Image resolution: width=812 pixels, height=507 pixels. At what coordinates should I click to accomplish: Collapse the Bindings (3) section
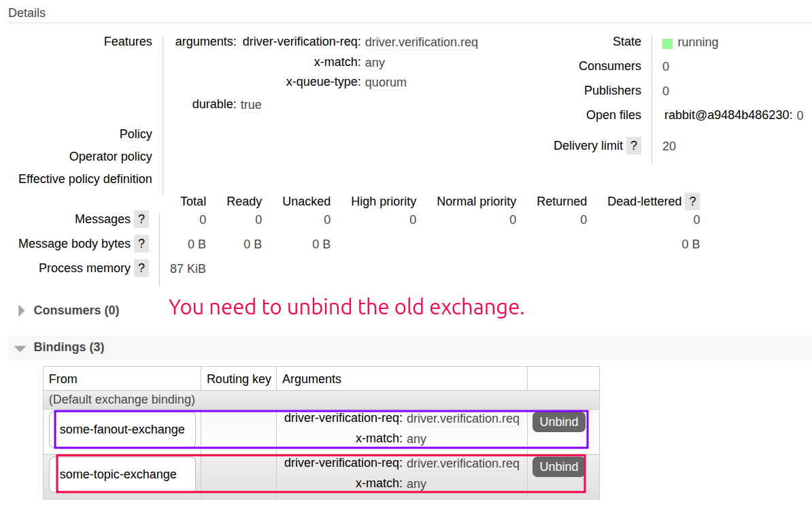68,347
